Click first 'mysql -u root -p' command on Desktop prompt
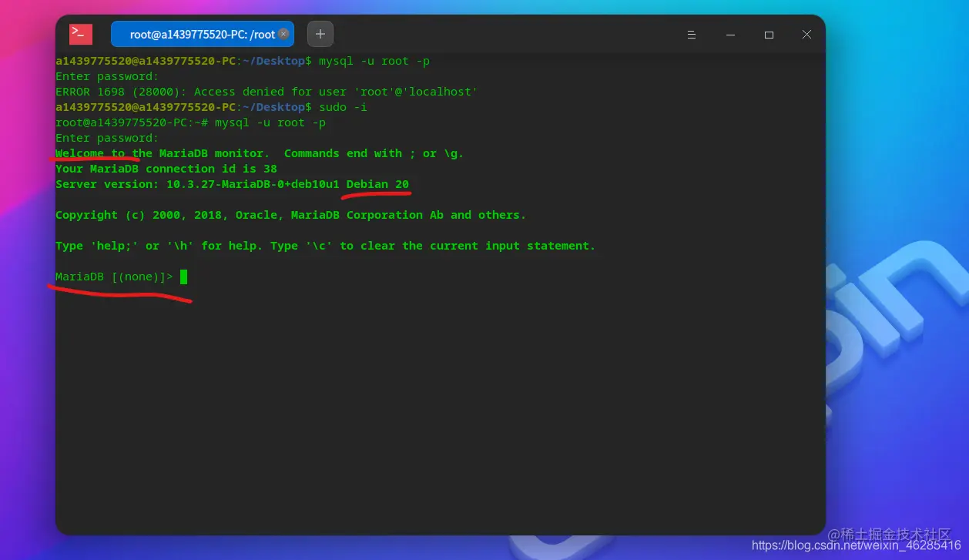Image resolution: width=969 pixels, height=560 pixels. 374,61
